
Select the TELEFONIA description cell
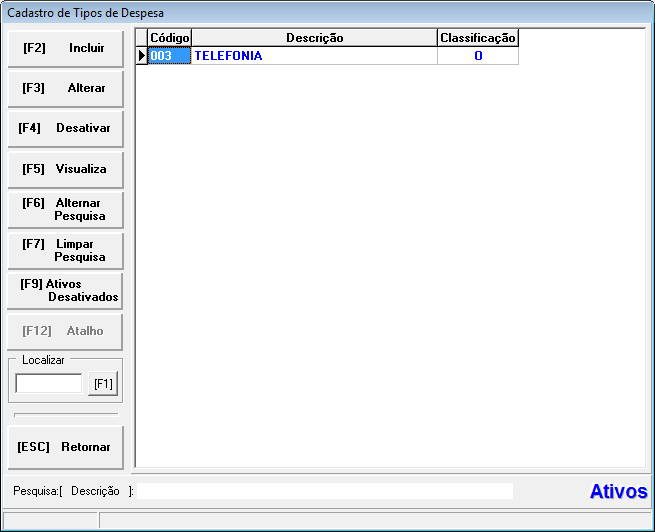click(x=314, y=56)
